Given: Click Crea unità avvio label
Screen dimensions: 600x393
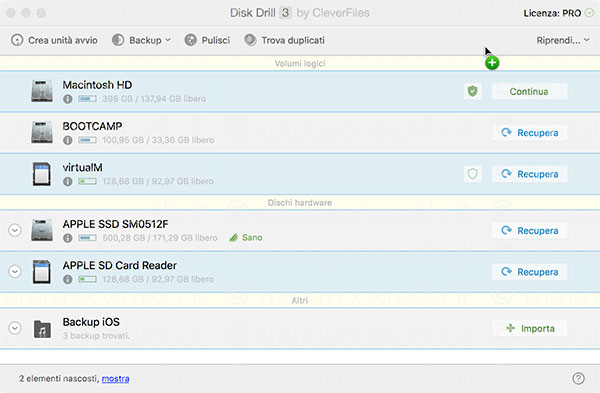Looking at the screenshot, I should (x=63, y=40).
